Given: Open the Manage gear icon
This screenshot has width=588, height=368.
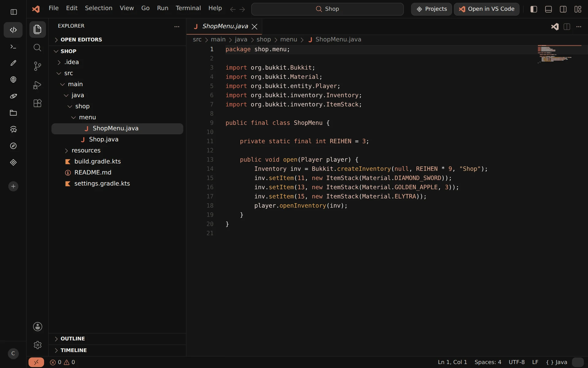Looking at the screenshot, I should pos(37,345).
